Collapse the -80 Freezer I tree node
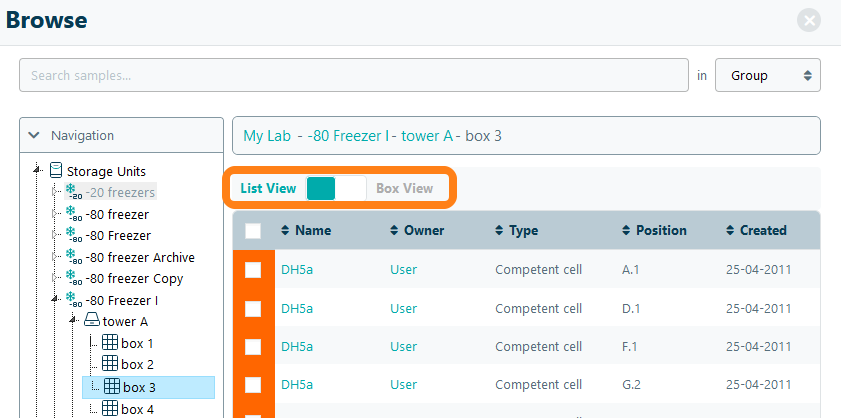This screenshot has height=418, width=841. pyautogui.click(x=55, y=300)
